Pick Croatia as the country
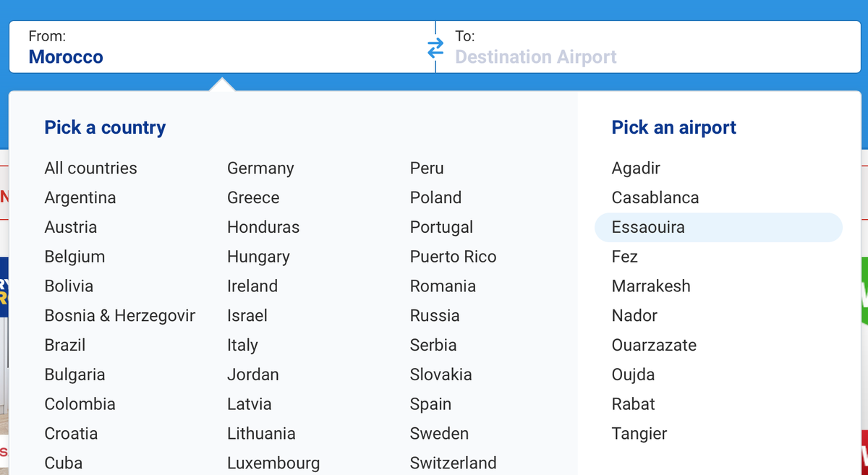The width and height of the screenshot is (868, 475). pos(71,435)
